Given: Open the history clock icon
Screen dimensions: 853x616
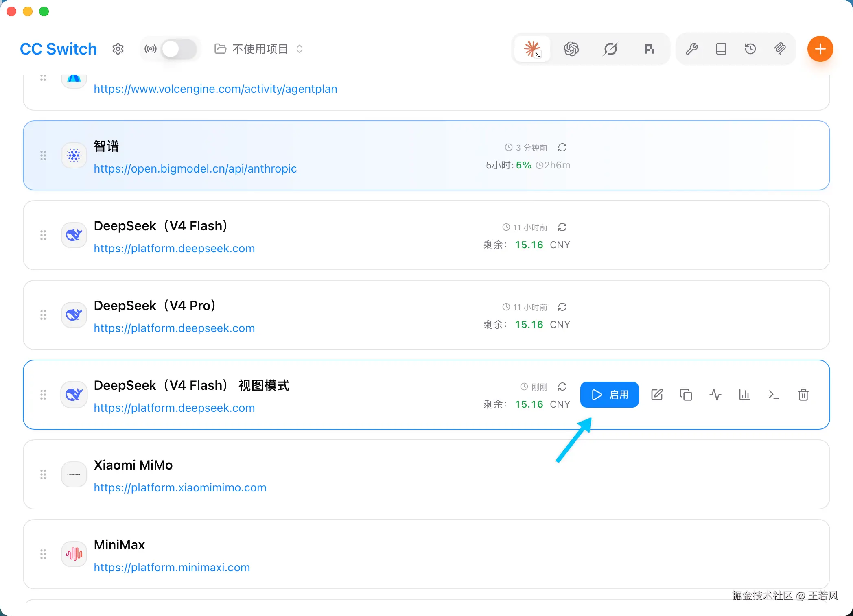Looking at the screenshot, I should pyautogui.click(x=750, y=49).
